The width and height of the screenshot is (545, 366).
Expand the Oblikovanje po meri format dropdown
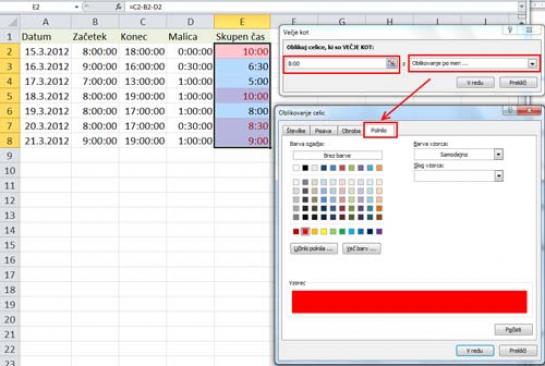click(532, 64)
